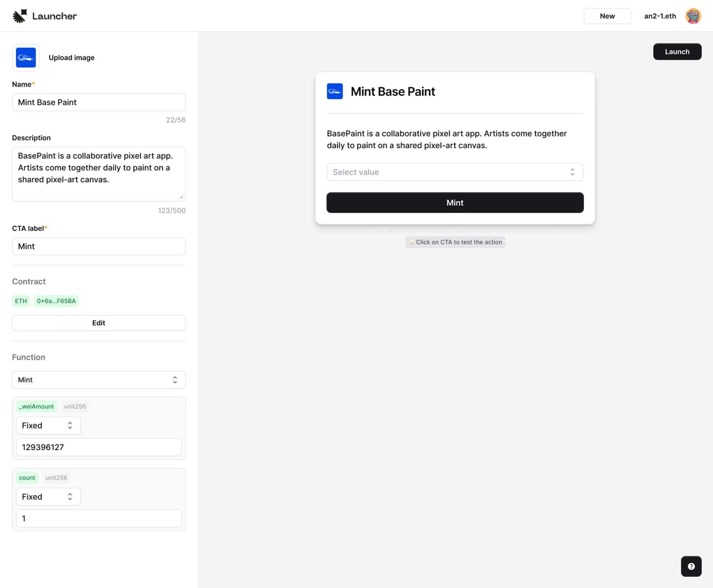The image size is (713, 588).
Task: Open the Fixed dropdown for count parameter
Action: pyautogui.click(x=48, y=496)
